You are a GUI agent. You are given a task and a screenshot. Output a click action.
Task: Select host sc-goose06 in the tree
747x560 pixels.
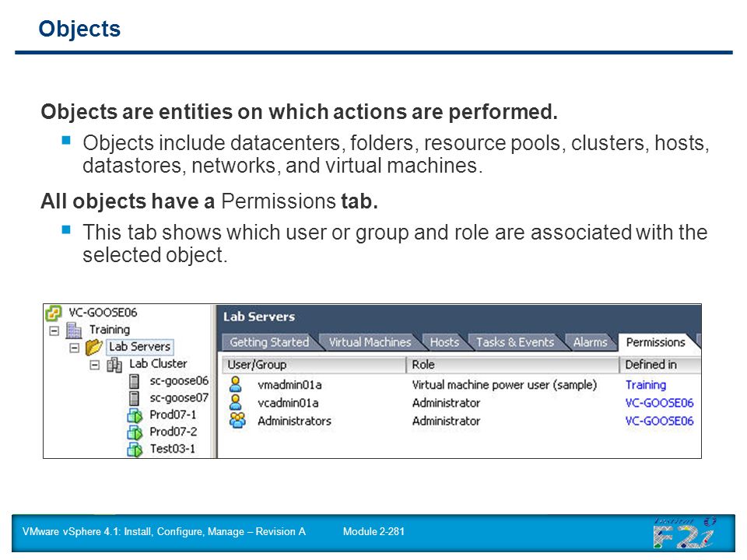point(179,381)
